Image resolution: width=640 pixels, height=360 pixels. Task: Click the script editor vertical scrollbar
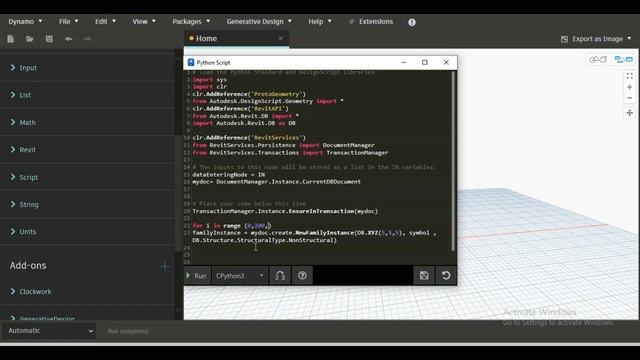[x=453, y=161]
